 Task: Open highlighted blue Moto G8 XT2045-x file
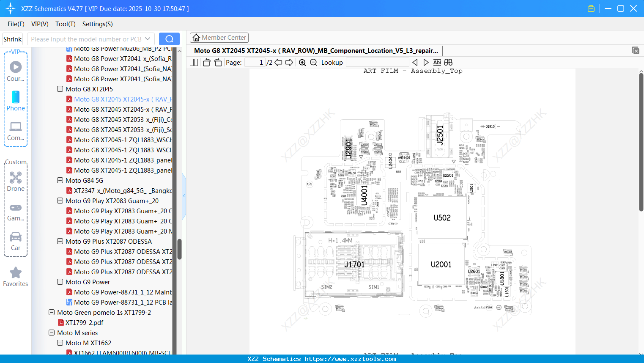coord(123,99)
